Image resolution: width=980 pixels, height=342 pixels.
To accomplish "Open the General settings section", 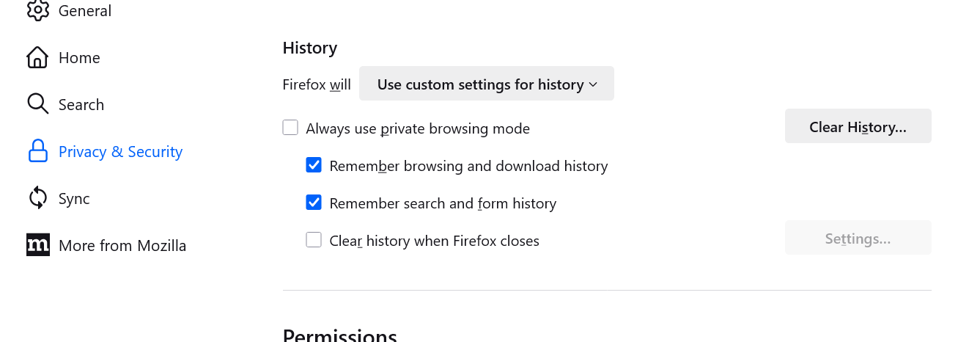I will pos(85,11).
